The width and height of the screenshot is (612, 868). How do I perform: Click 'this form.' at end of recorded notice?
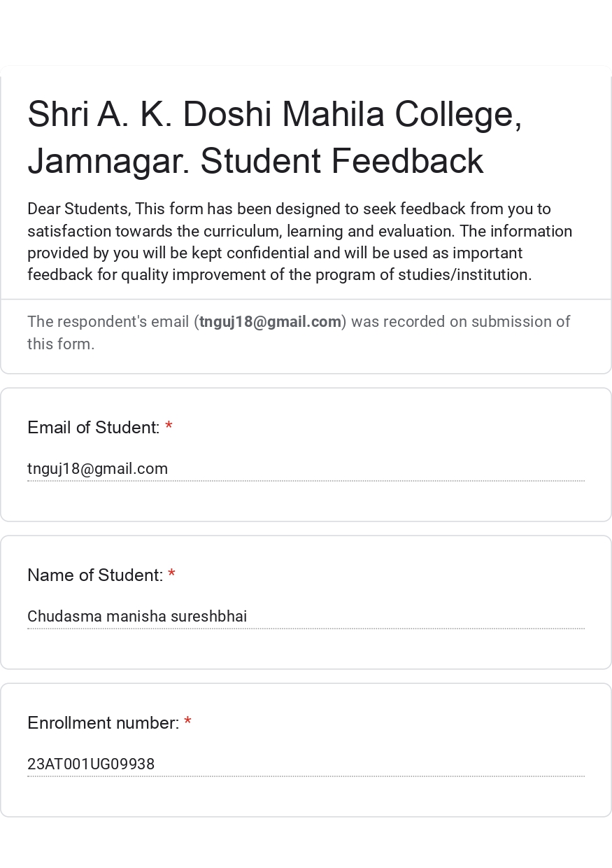point(61,344)
